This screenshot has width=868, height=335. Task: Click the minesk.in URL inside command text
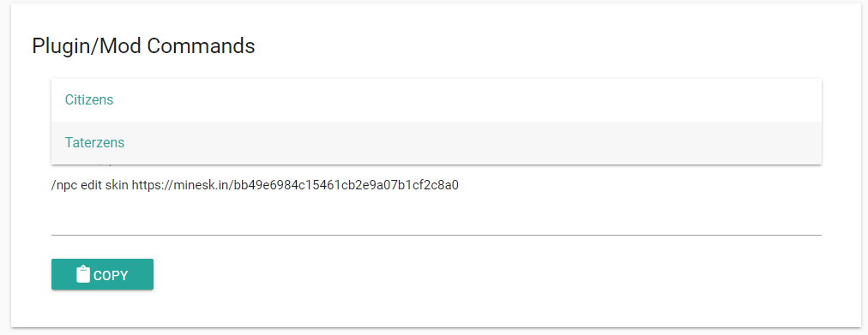295,185
